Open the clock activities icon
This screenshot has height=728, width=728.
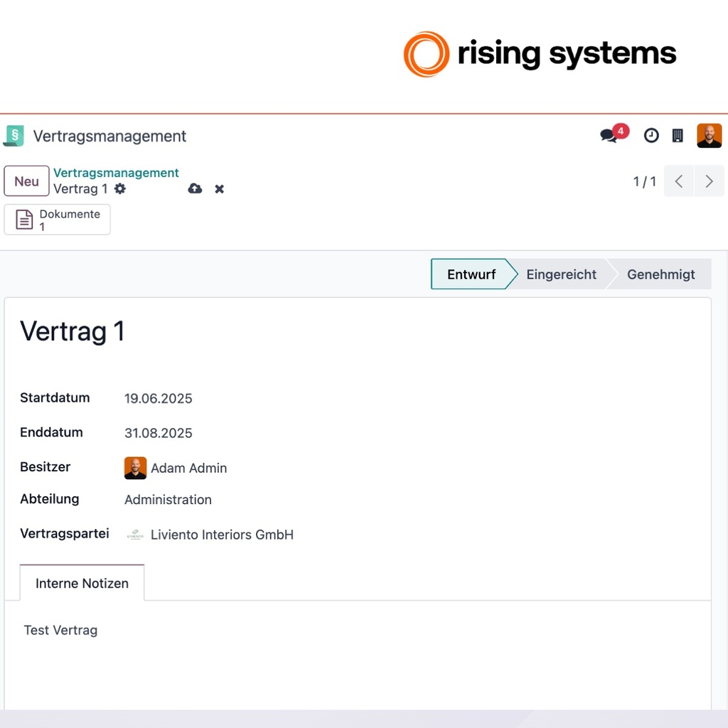tap(651, 136)
